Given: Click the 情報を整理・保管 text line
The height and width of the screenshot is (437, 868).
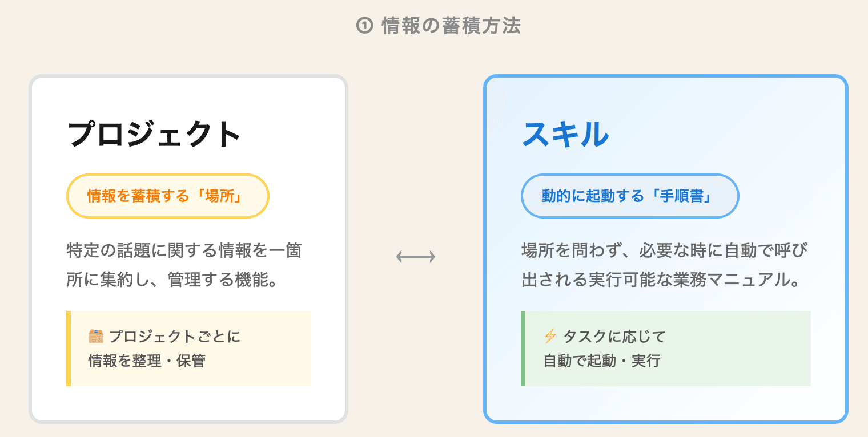Looking at the screenshot, I should coord(147,361).
